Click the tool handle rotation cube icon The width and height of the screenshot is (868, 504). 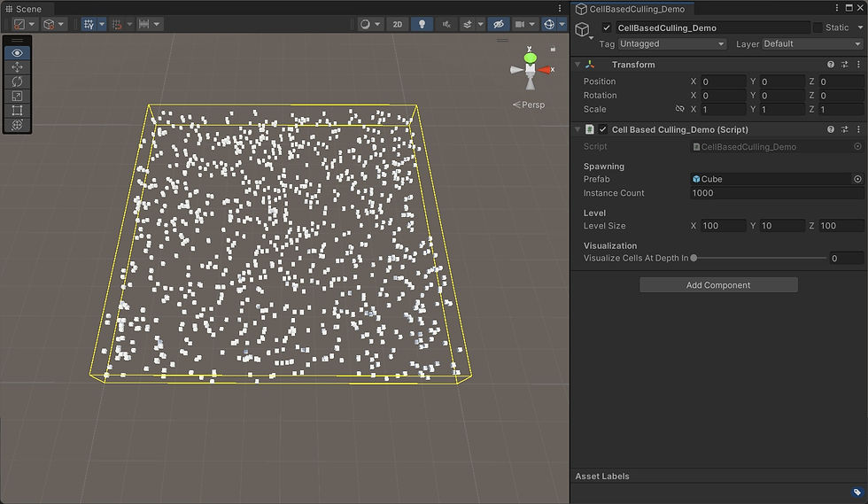(x=49, y=25)
